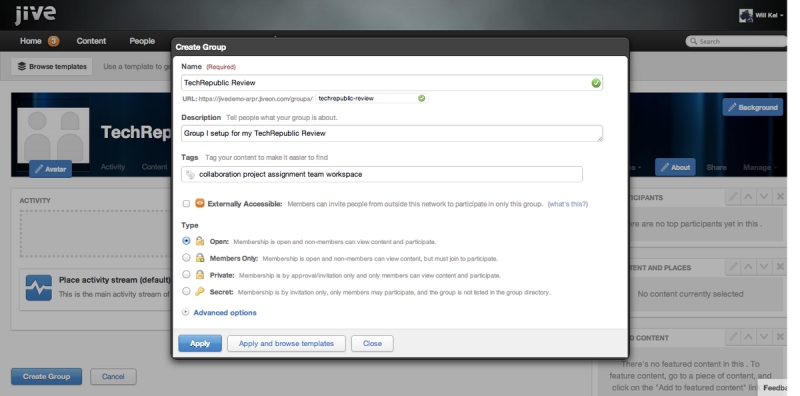Edit the Featured Content widget with pencil

coord(733,337)
